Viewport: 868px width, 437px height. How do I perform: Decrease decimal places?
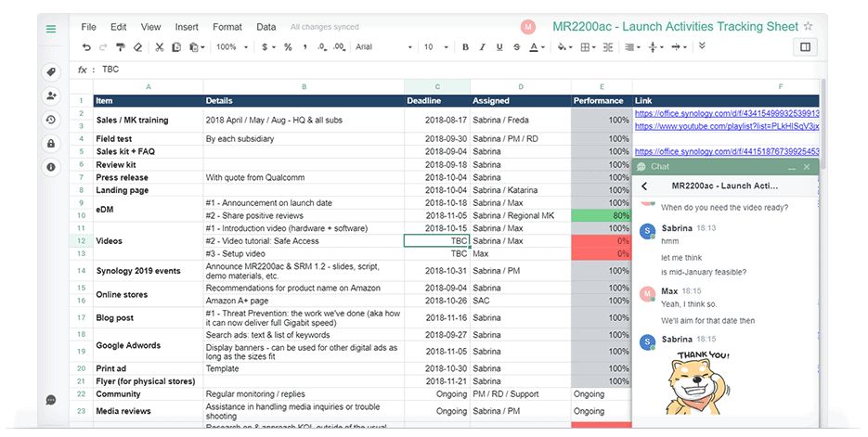point(322,47)
